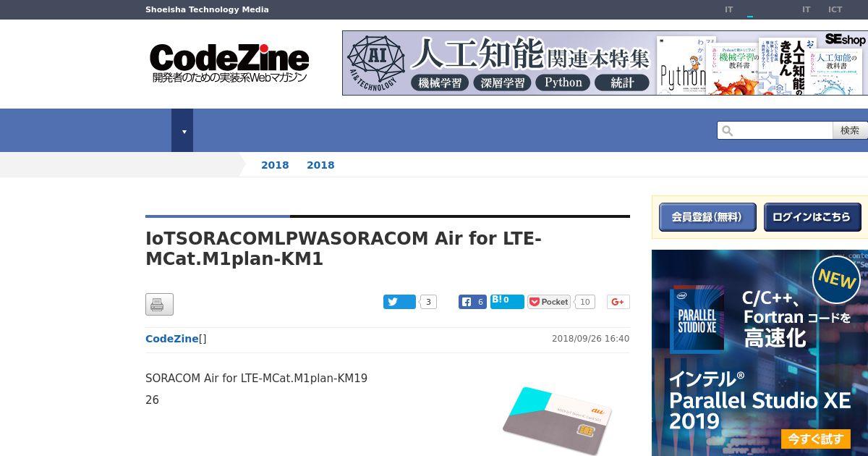This screenshot has height=456, width=868.
Task: Open the SIM card product image
Action: coord(557,421)
